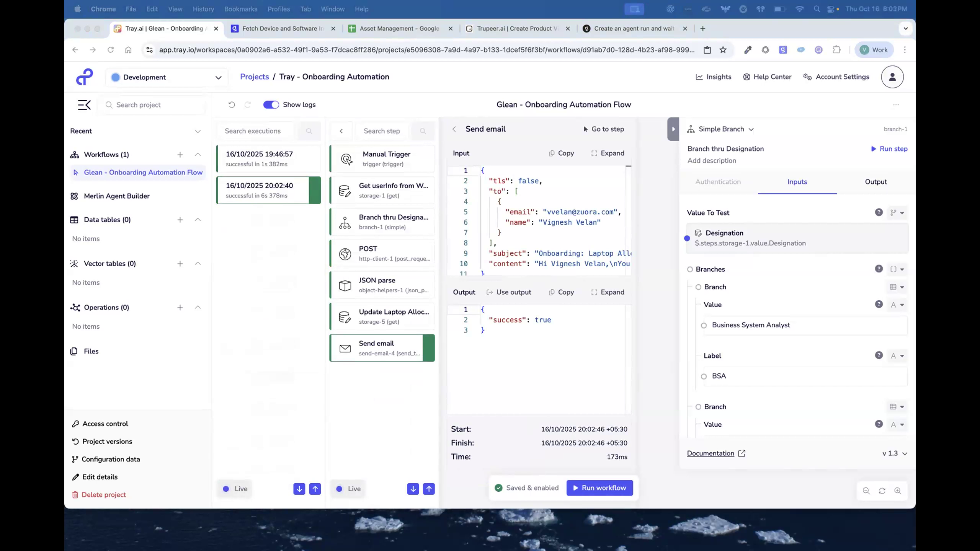Collapse the left sidebar with hamburger icon

pos(84,105)
